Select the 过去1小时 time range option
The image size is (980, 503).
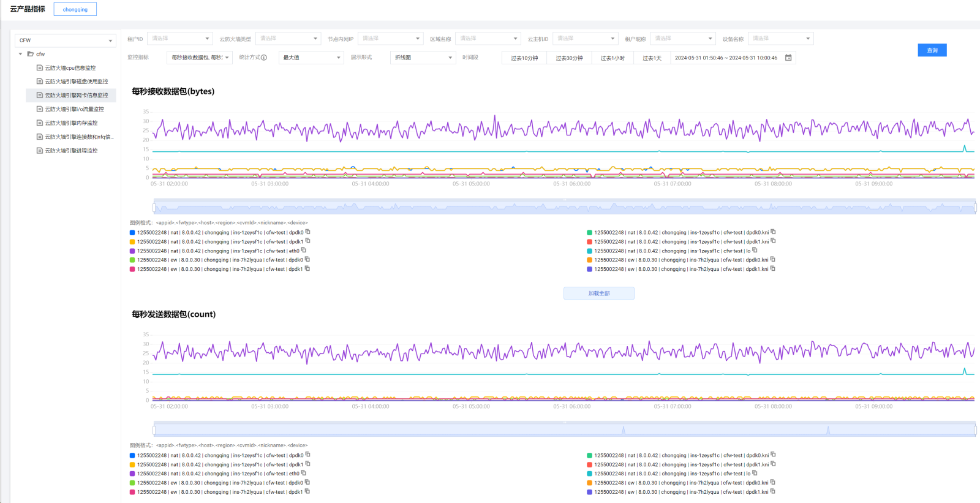pyautogui.click(x=612, y=58)
